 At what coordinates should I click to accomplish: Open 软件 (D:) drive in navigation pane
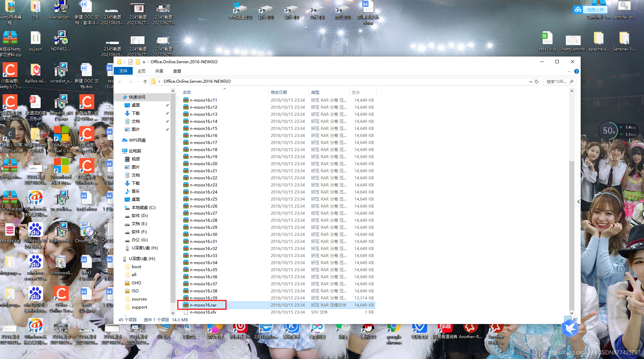139,215
